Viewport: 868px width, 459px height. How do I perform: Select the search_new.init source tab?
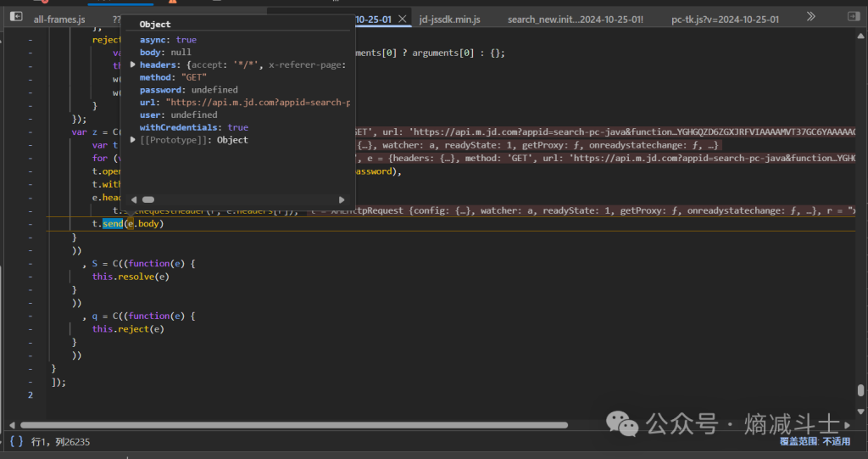click(575, 19)
